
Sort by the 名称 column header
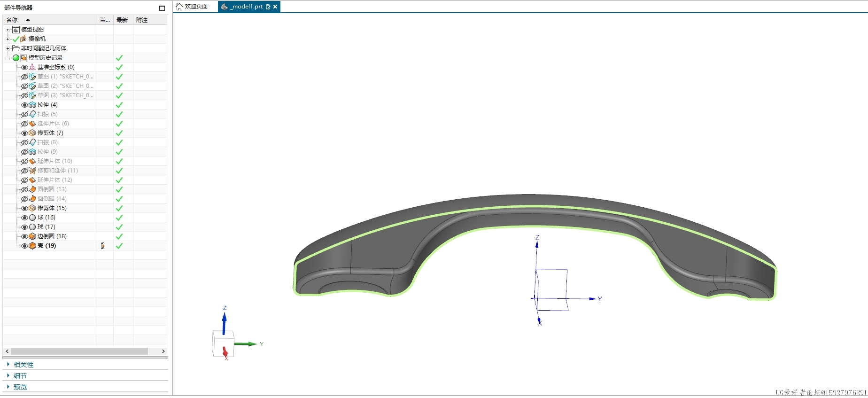click(x=50, y=20)
